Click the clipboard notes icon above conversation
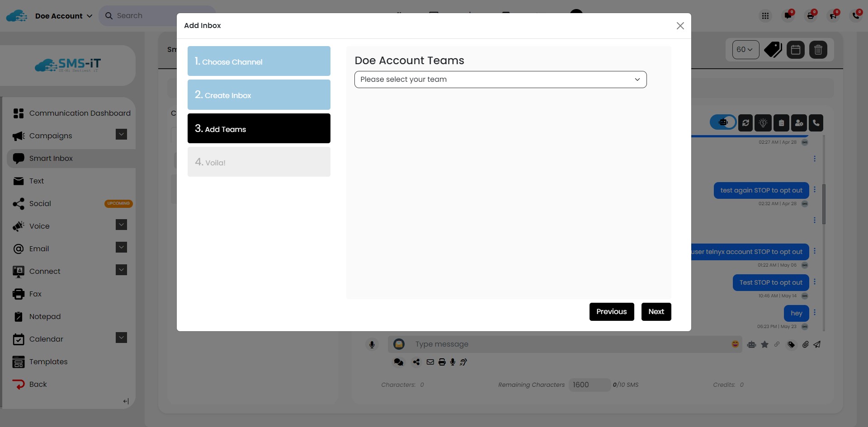868x427 pixels. [x=781, y=123]
